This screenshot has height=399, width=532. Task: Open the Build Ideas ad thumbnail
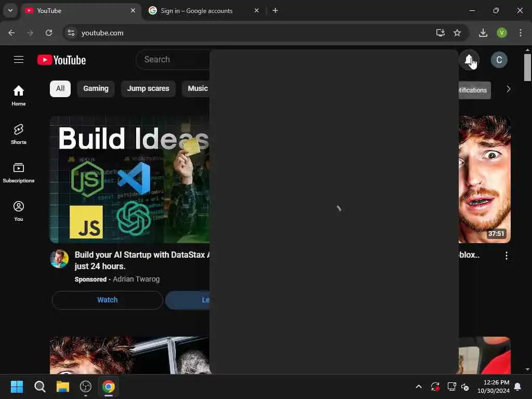coord(129,179)
